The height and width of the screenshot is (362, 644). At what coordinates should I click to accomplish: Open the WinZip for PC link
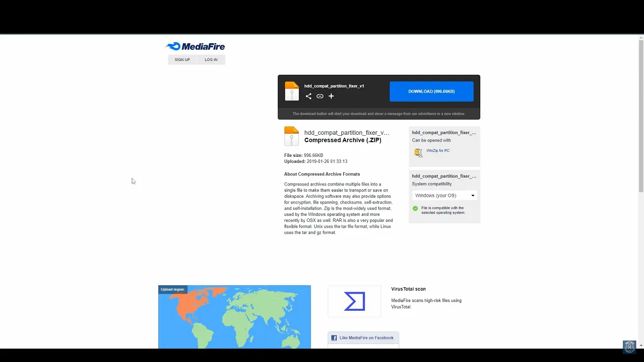coord(438,151)
